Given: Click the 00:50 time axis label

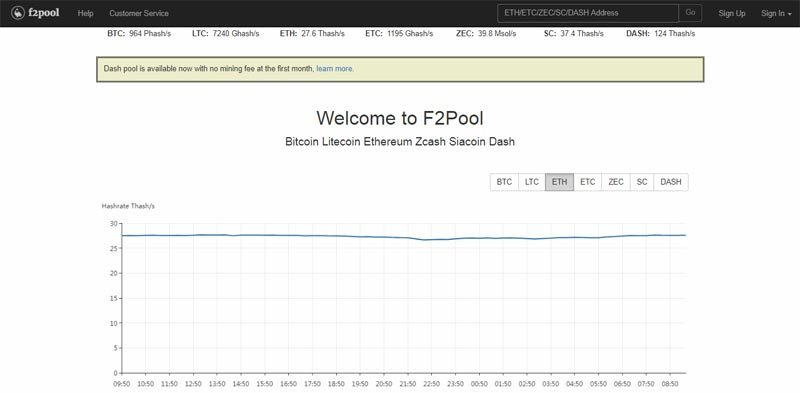Looking at the screenshot, I should tap(479, 384).
